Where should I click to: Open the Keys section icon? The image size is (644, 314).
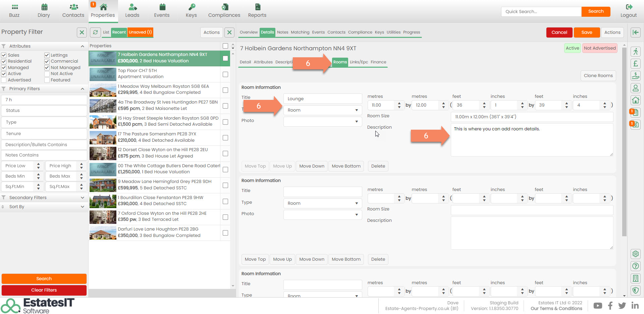point(191,7)
